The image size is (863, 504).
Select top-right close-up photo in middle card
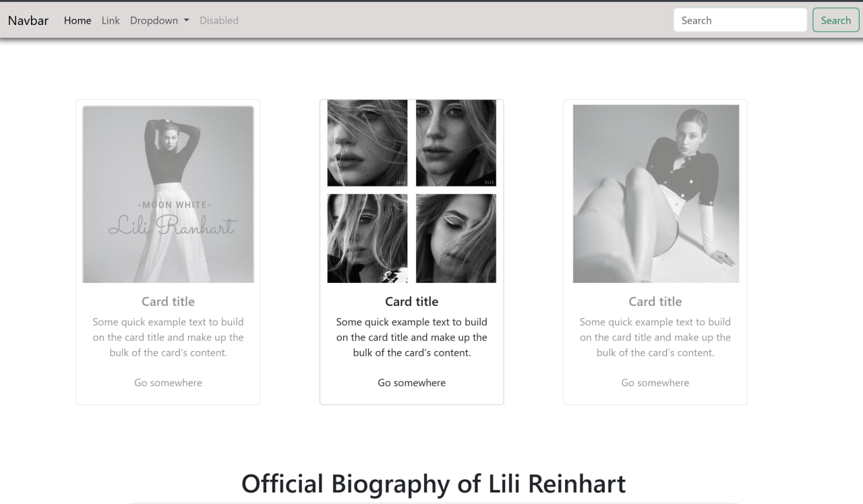456,143
